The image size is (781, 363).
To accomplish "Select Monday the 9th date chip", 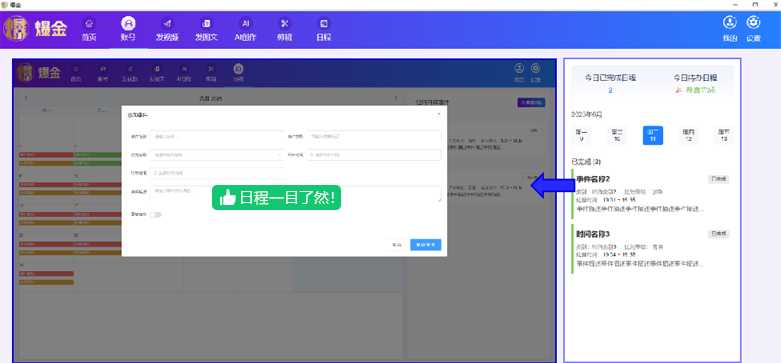I will pos(581,135).
